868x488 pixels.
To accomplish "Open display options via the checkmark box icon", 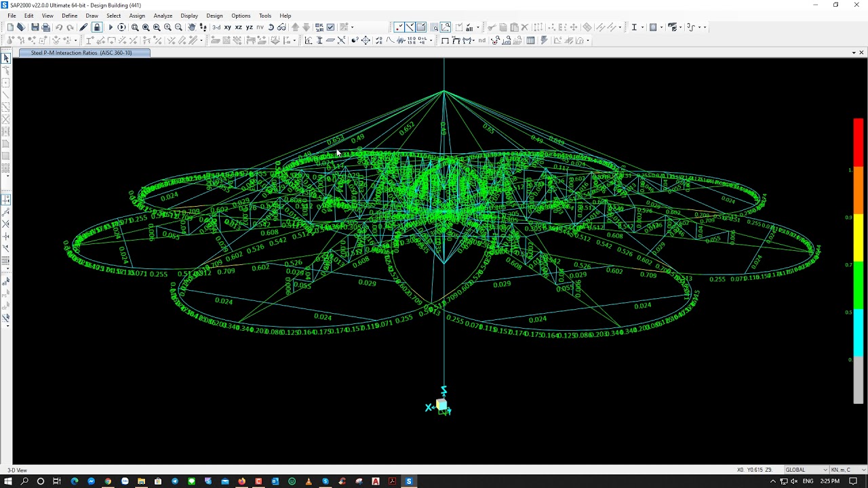I will 330,27.
